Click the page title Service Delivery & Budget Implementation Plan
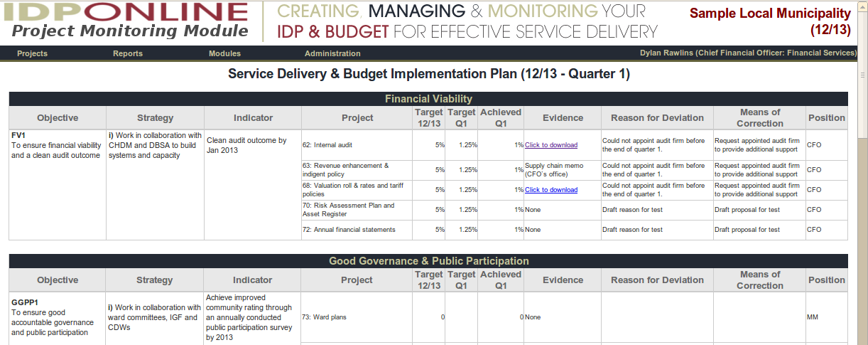Viewport: 868px width, 345px height. 429,74
